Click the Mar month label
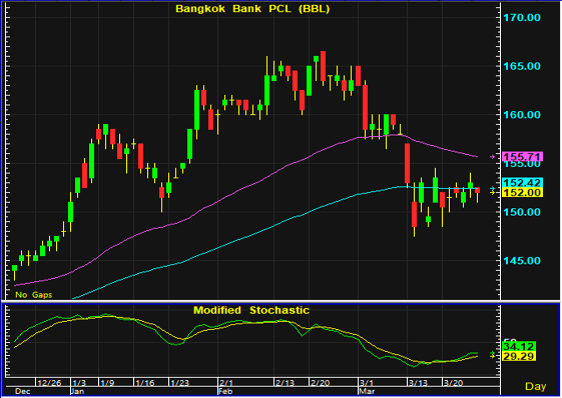This screenshot has width=562, height=398. (367, 391)
